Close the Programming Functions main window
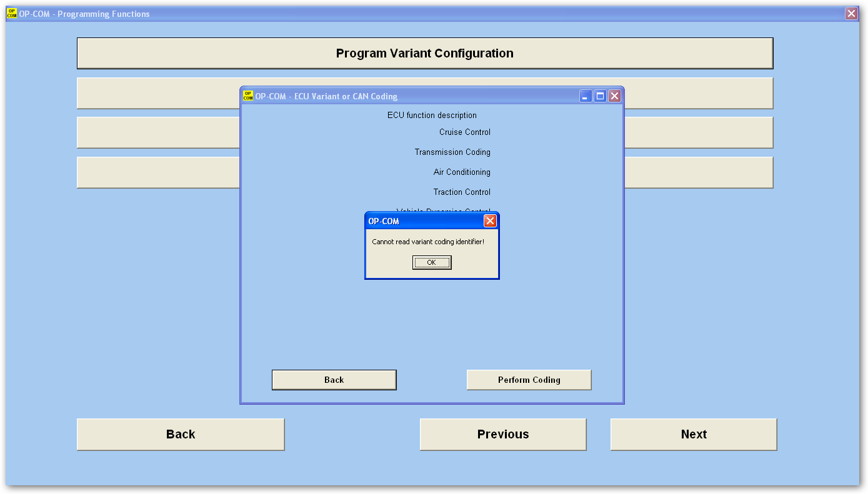Screen dimensions: 868x494 tap(851, 14)
